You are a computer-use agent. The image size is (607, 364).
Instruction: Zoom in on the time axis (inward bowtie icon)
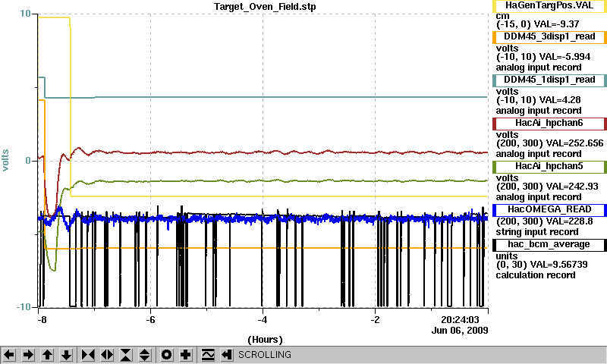click(x=88, y=355)
